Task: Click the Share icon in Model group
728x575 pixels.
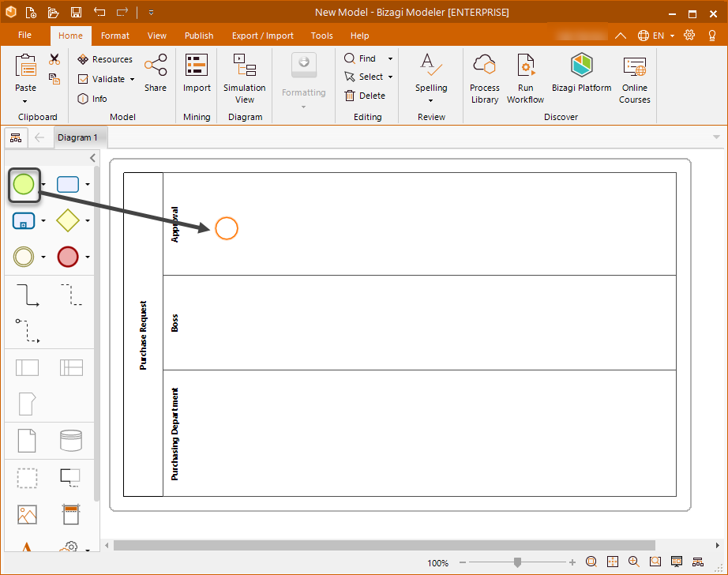Action: point(156,73)
